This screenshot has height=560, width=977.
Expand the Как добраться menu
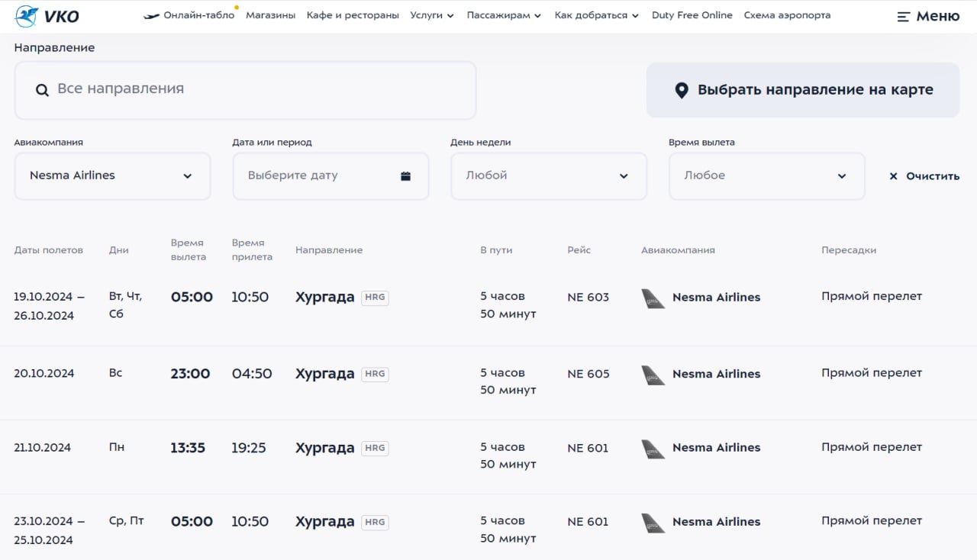click(x=596, y=15)
